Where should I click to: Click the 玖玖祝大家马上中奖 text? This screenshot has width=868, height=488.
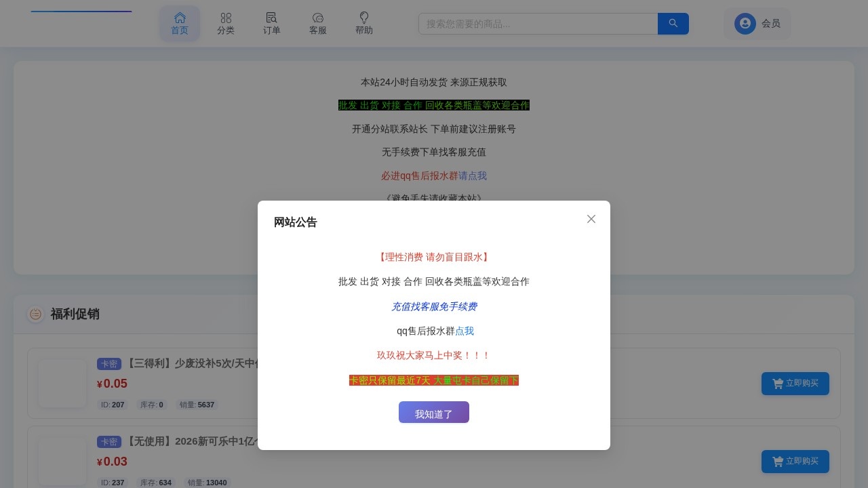click(x=434, y=355)
